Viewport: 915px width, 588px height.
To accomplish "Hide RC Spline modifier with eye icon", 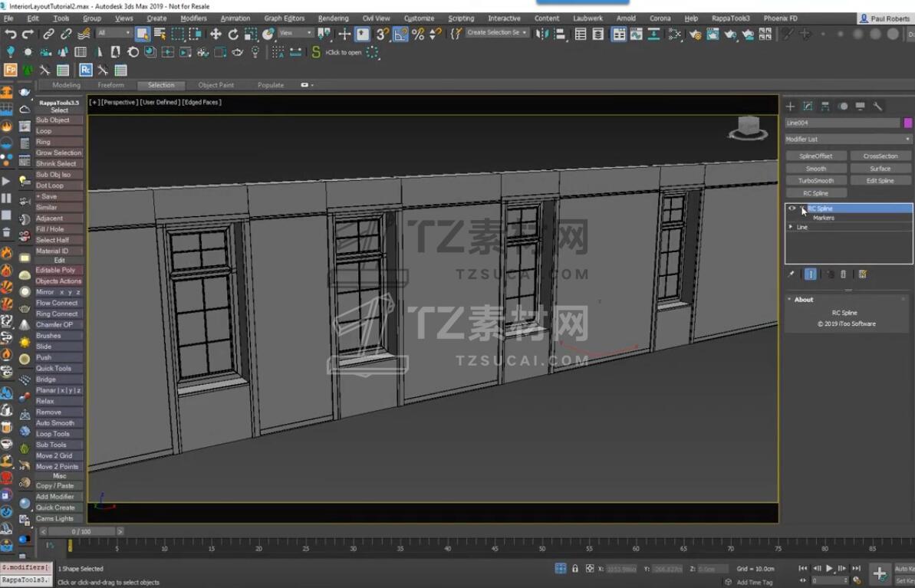I will pyautogui.click(x=792, y=209).
